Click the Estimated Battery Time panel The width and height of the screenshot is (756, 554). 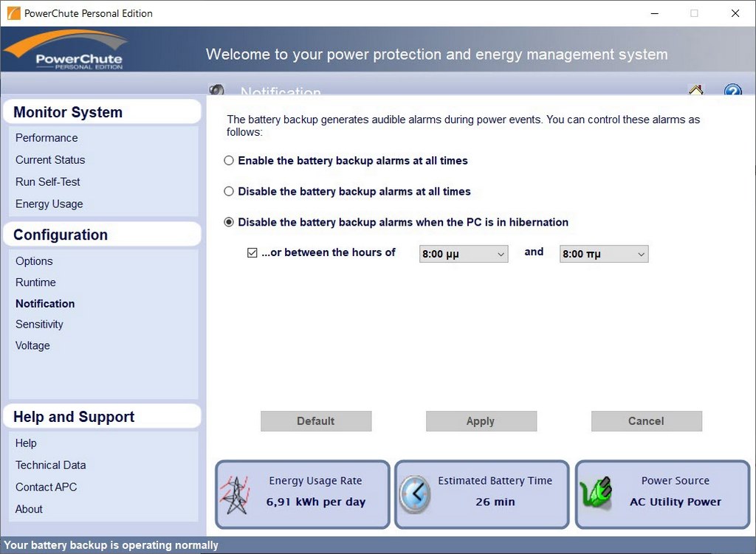pos(481,494)
